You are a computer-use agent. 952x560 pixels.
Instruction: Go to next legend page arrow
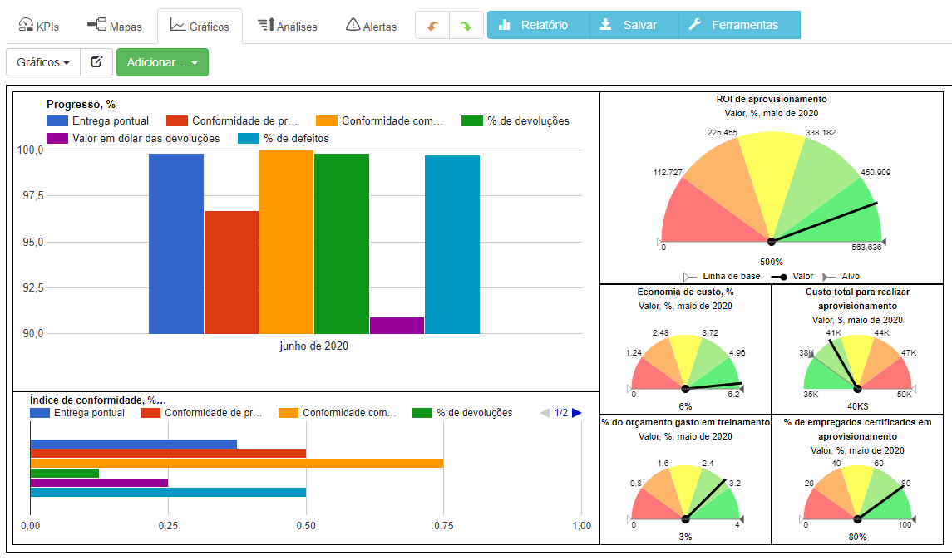point(577,413)
